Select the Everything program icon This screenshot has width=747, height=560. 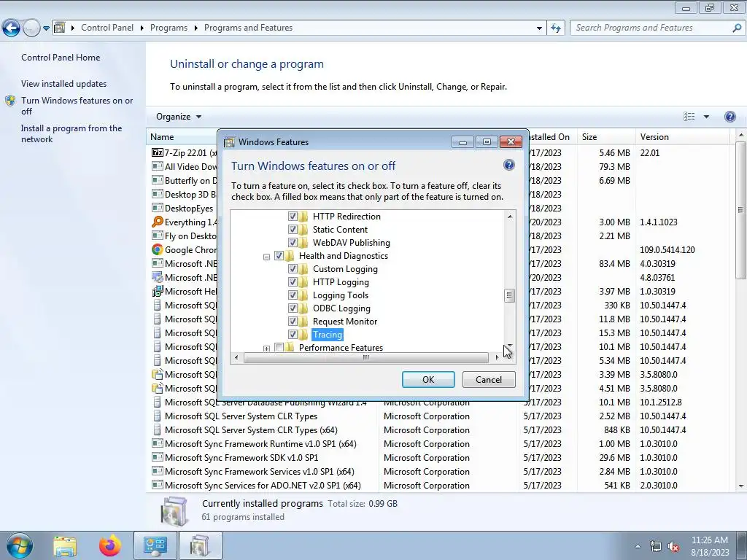158,222
